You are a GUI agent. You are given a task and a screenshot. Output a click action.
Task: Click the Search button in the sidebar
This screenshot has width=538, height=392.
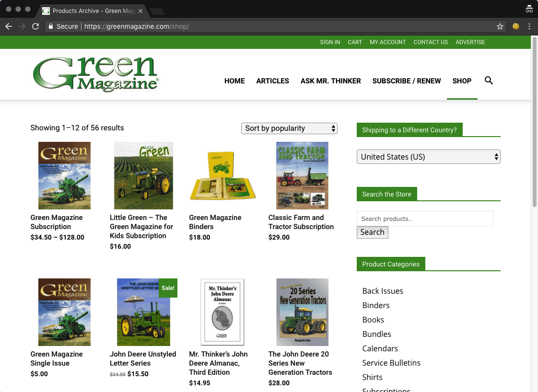[372, 232]
